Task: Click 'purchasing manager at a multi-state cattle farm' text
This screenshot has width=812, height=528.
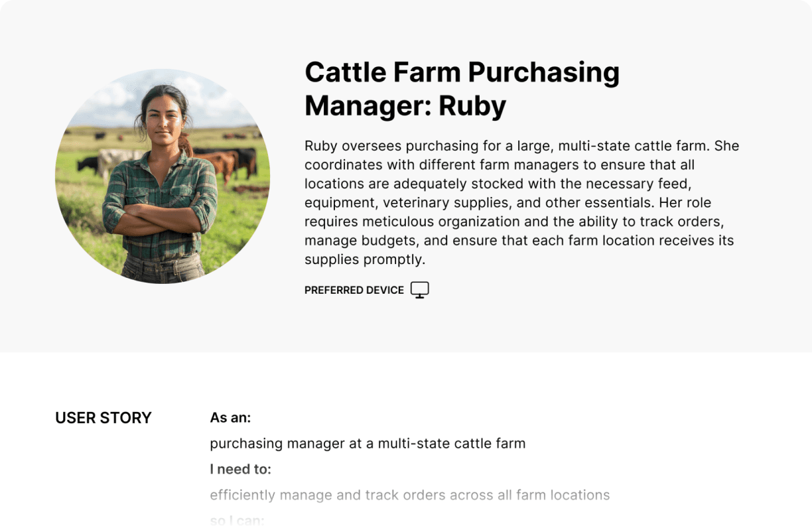Action: (x=368, y=443)
